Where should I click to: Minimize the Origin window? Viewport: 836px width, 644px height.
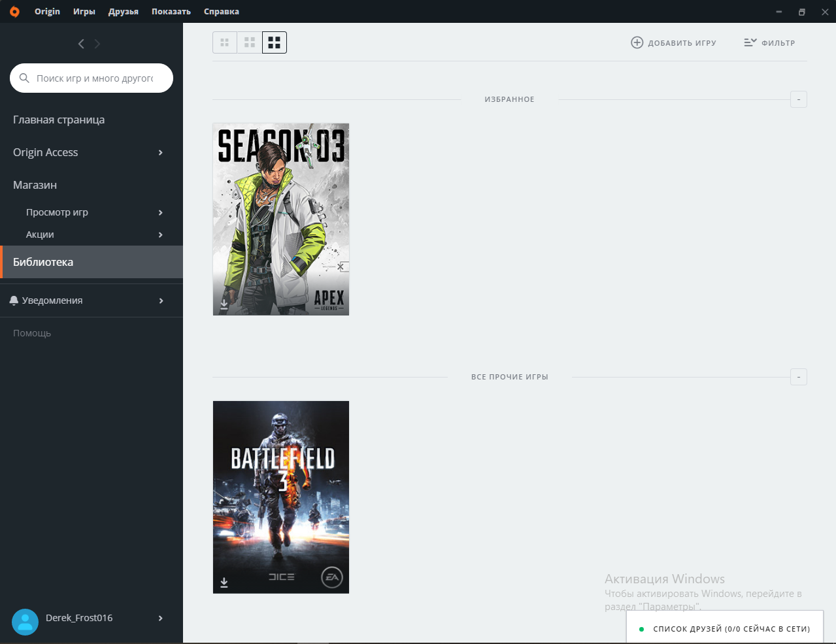779,12
